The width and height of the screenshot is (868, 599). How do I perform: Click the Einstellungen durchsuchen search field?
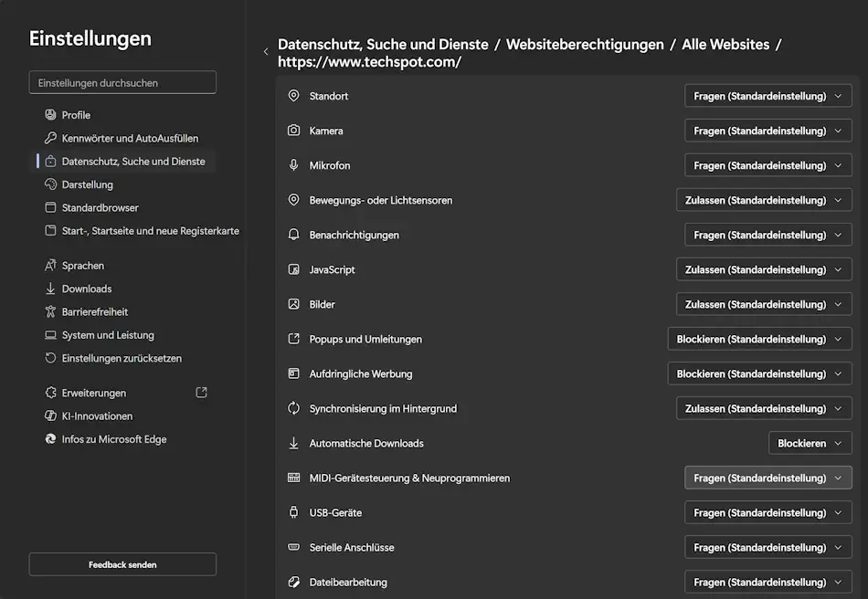click(x=122, y=82)
